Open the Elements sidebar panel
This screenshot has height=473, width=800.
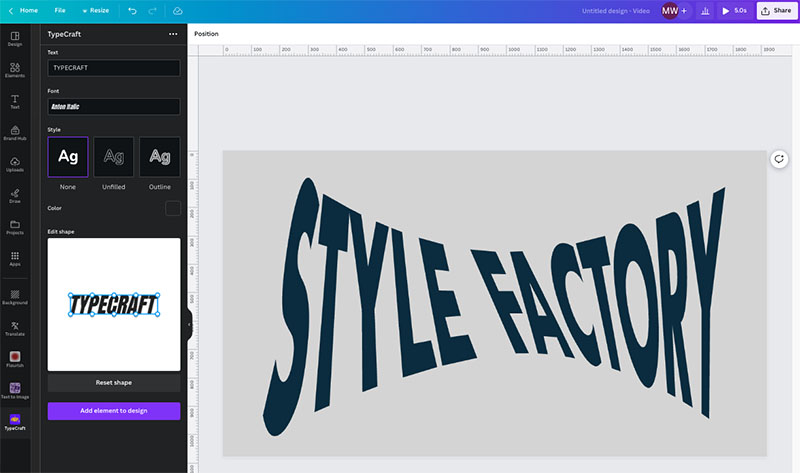(15, 70)
